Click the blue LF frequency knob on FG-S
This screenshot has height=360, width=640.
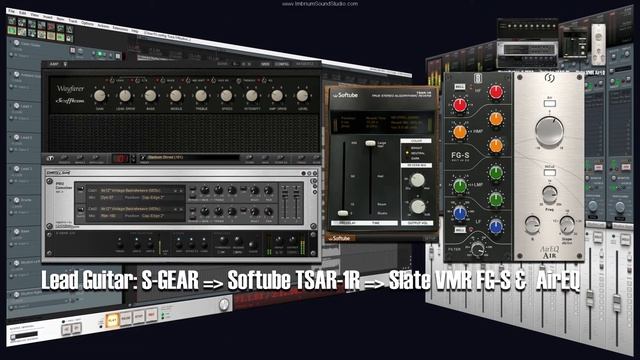click(x=460, y=213)
